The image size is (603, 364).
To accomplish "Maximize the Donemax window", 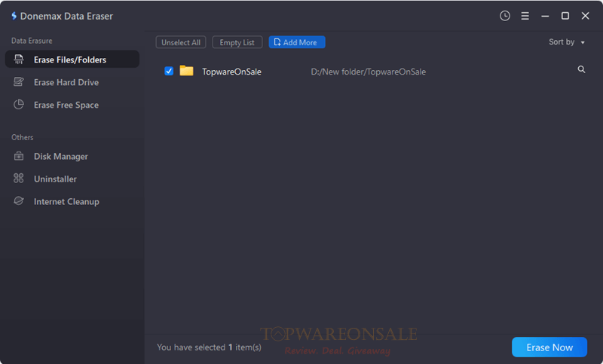I will coord(565,16).
